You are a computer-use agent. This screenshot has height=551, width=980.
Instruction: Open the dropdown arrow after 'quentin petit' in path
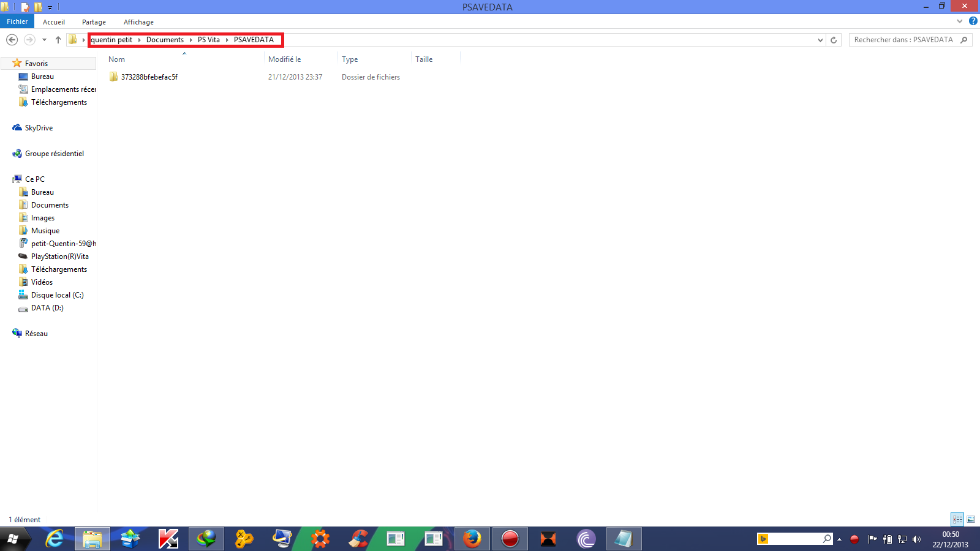(x=139, y=40)
